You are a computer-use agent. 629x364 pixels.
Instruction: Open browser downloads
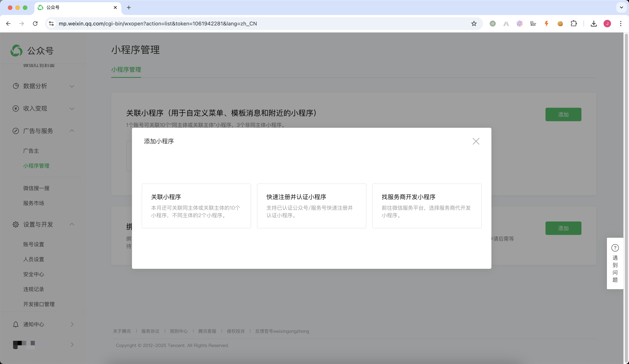[x=594, y=23]
